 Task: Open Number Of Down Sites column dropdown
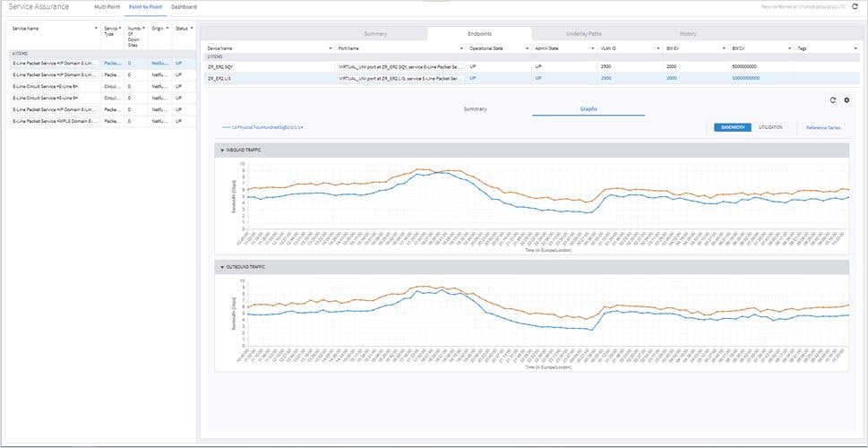click(144, 28)
